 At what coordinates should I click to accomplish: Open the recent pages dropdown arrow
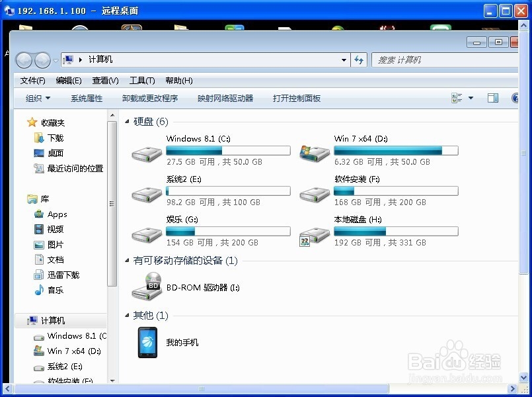56,61
